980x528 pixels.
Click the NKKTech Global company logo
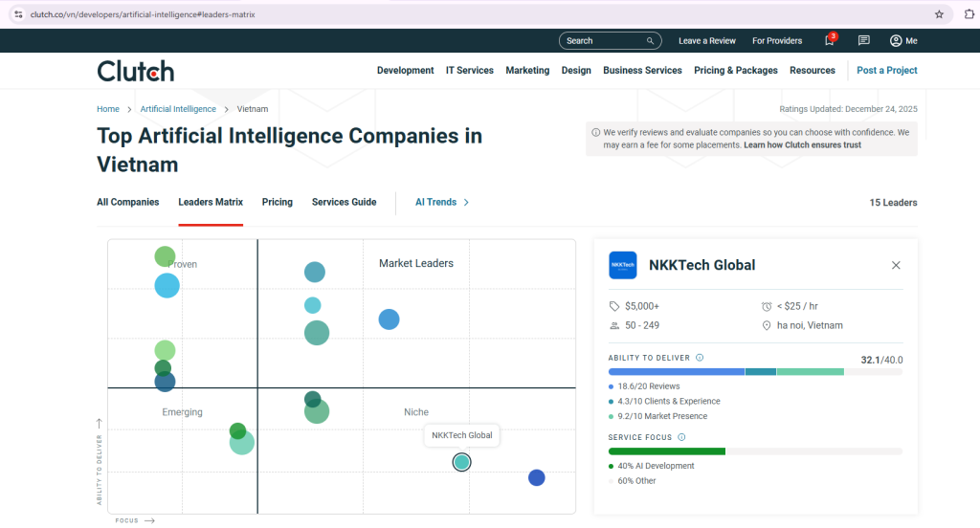pyautogui.click(x=623, y=265)
